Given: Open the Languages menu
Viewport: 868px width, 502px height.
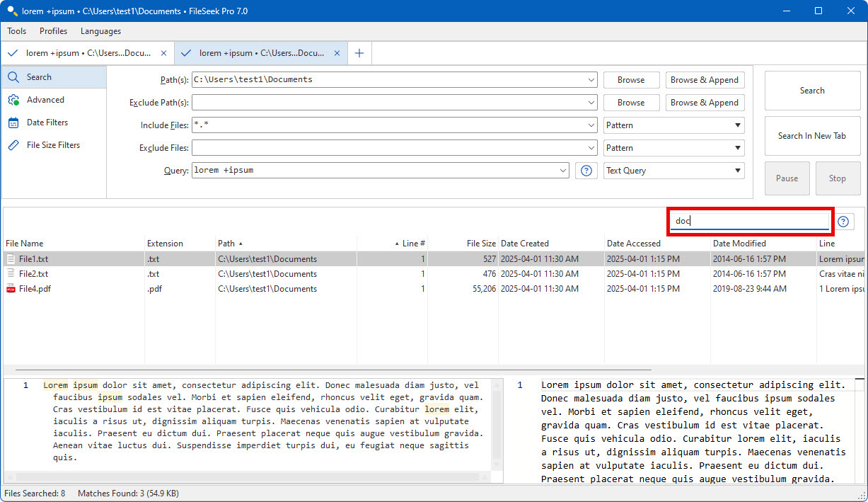Looking at the screenshot, I should tap(100, 31).
